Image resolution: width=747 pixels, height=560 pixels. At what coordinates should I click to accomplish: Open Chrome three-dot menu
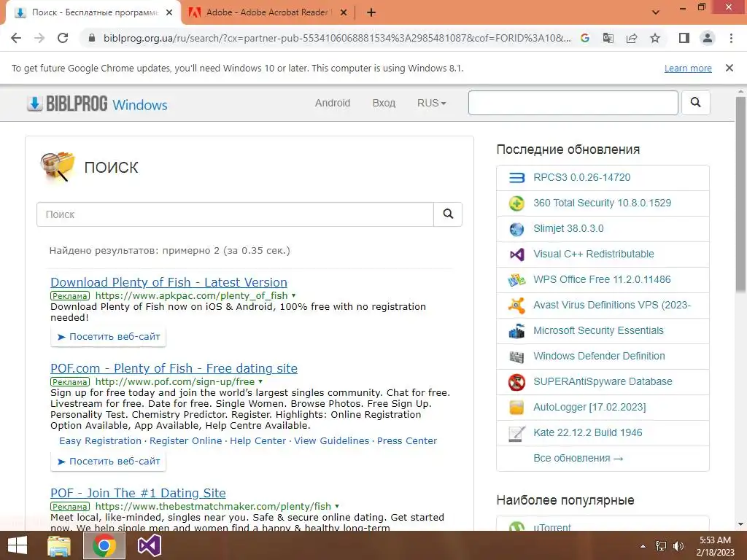tap(731, 38)
